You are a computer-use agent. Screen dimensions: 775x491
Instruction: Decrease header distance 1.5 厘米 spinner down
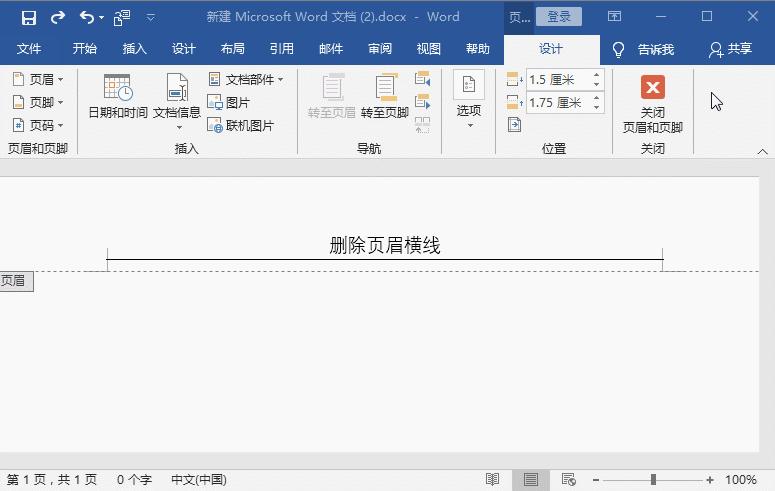coord(597,85)
